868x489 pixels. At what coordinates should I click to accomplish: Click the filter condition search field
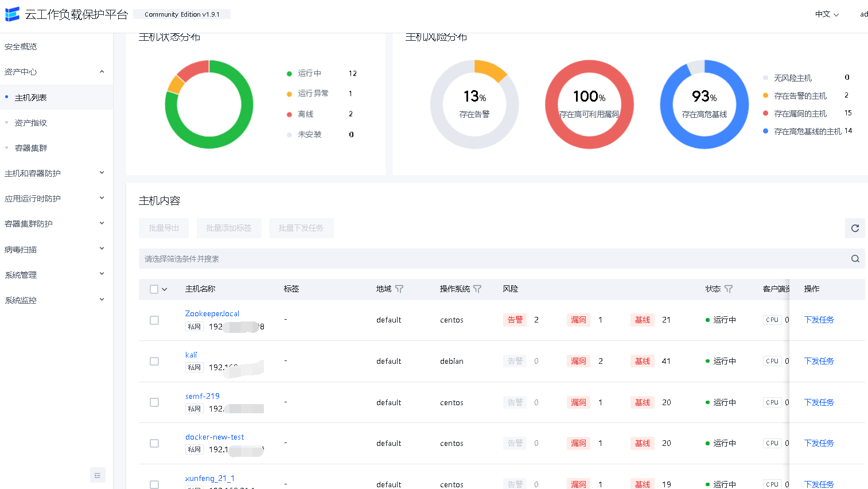488,259
